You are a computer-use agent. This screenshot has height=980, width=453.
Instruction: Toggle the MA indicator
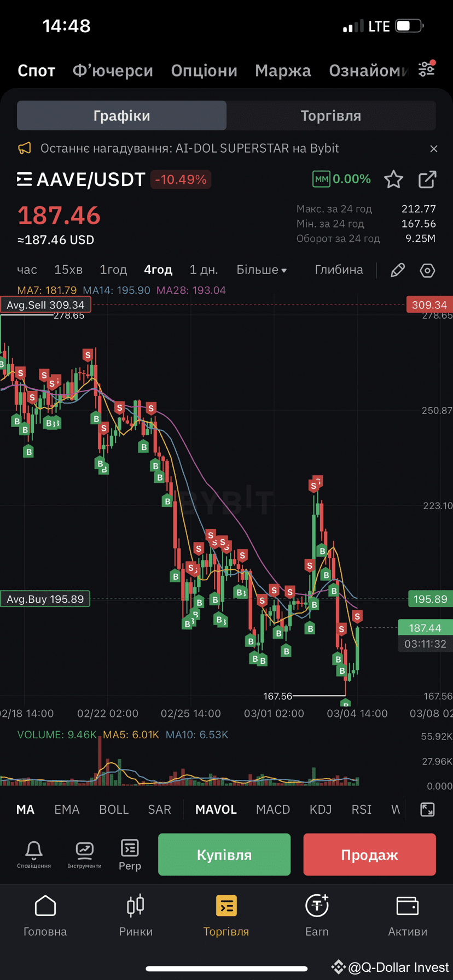[x=25, y=809]
